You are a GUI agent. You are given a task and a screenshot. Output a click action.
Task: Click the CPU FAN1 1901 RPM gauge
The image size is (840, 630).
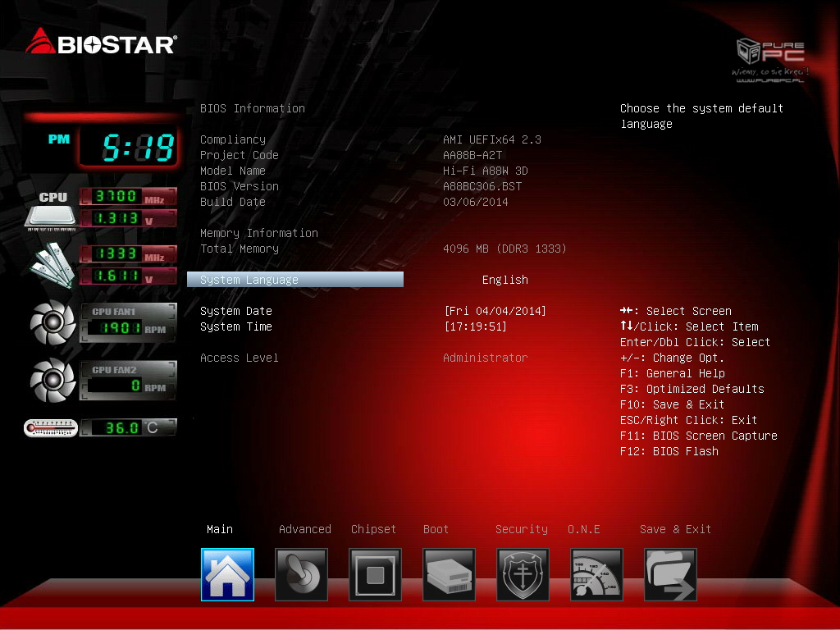pyautogui.click(x=128, y=322)
